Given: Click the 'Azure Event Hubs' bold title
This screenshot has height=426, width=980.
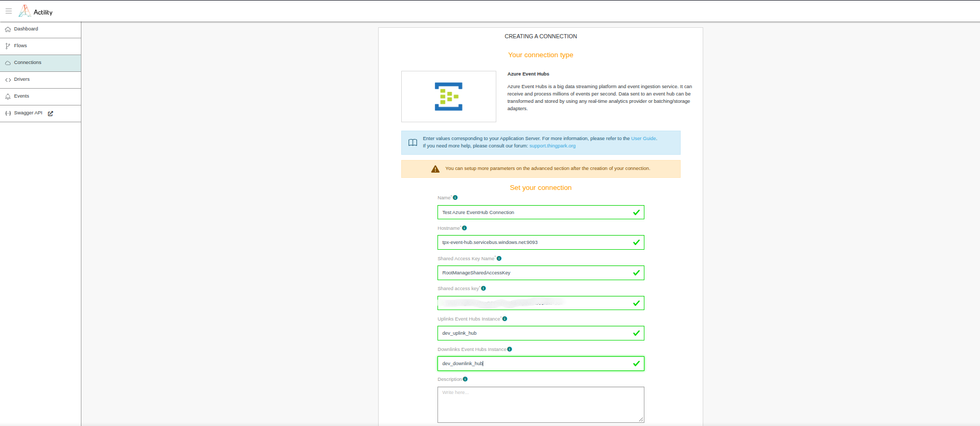Looking at the screenshot, I should pyautogui.click(x=528, y=74).
